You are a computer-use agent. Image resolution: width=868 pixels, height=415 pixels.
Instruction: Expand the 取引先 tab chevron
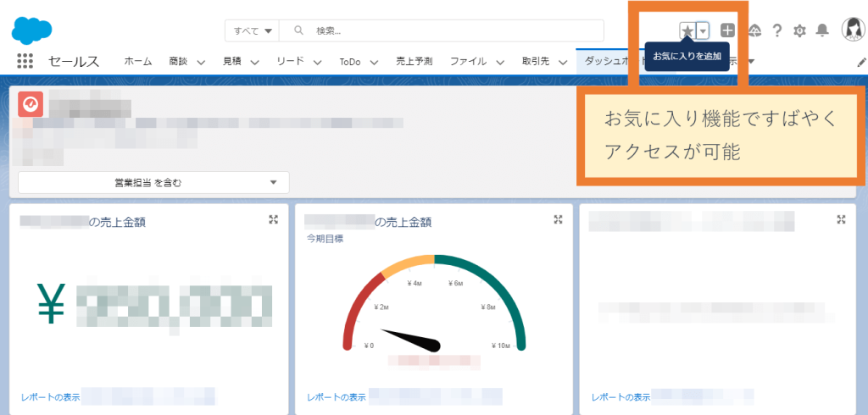(x=563, y=62)
